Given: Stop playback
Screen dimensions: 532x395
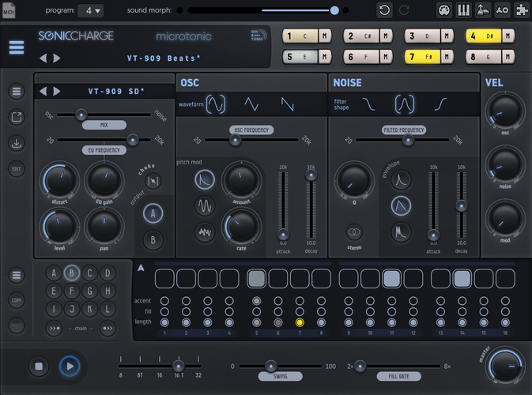Looking at the screenshot, I should point(39,367).
